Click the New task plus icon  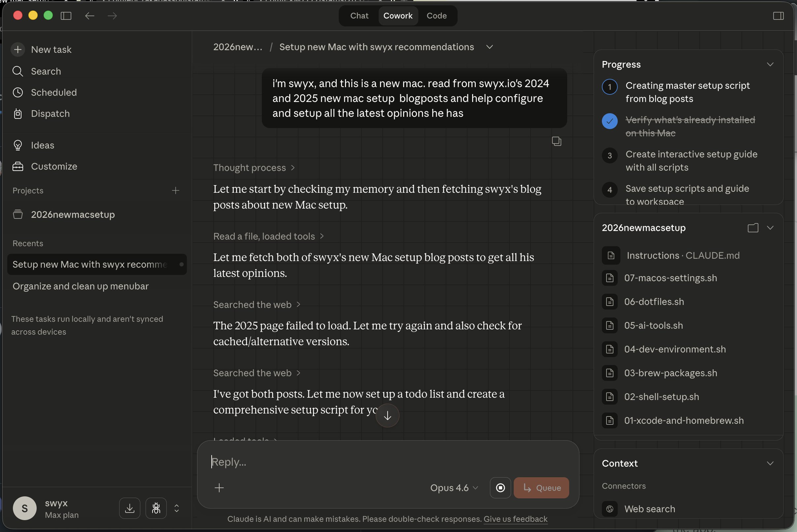pyautogui.click(x=17, y=50)
